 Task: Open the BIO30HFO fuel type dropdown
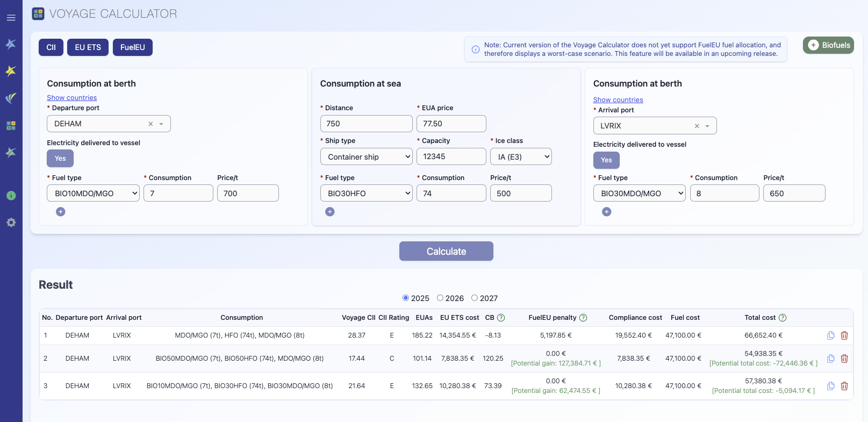point(367,194)
